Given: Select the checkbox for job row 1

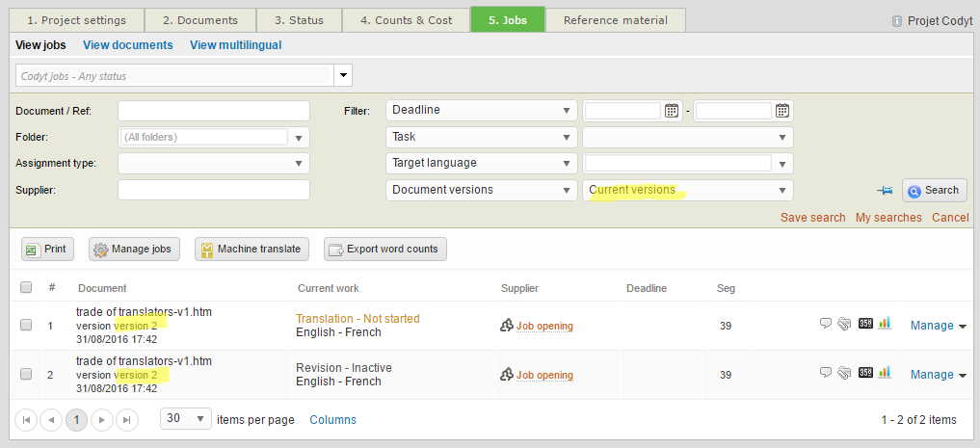Looking at the screenshot, I should click(26, 325).
